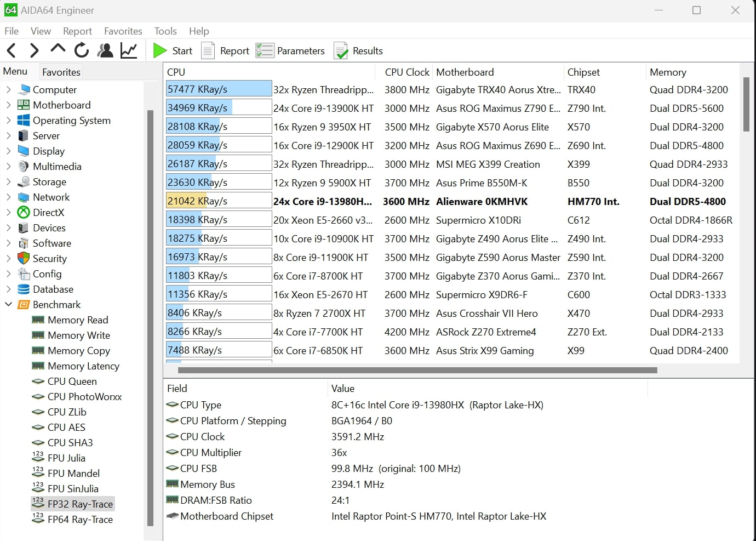
Task: Open the graph chart toolbar icon
Action: coord(129,50)
